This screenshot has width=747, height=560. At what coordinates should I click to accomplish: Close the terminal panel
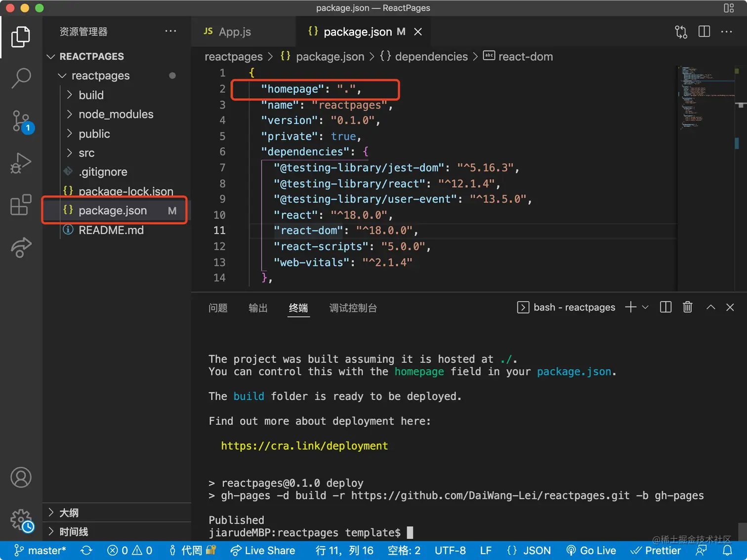click(730, 307)
